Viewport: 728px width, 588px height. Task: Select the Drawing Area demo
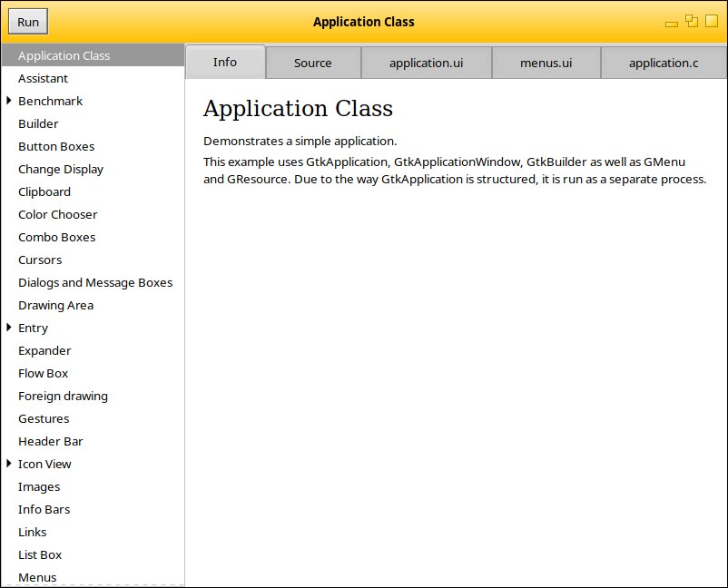coord(93,306)
